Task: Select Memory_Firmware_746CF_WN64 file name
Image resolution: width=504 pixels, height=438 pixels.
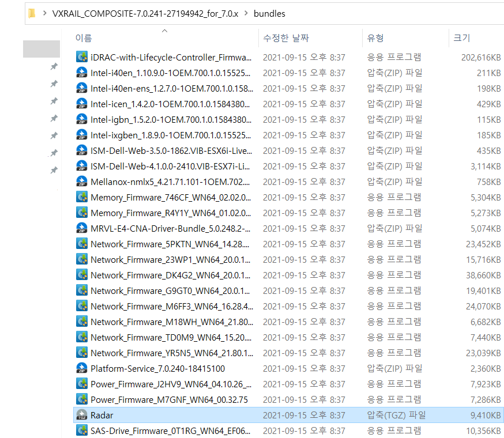Action: [171, 197]
